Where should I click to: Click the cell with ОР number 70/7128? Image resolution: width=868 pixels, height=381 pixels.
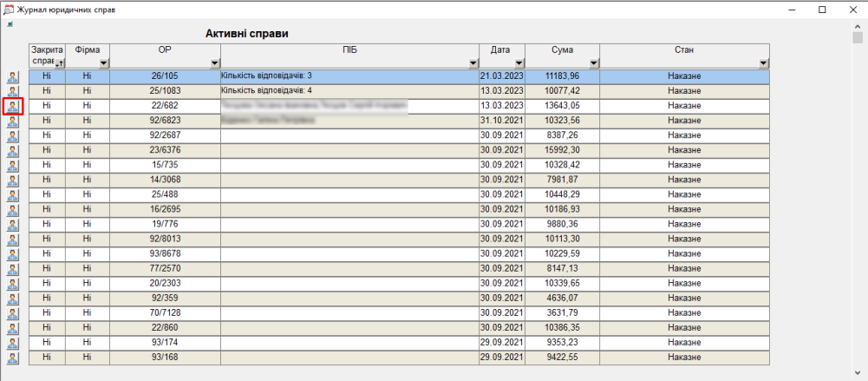click(x=165, y=312)
